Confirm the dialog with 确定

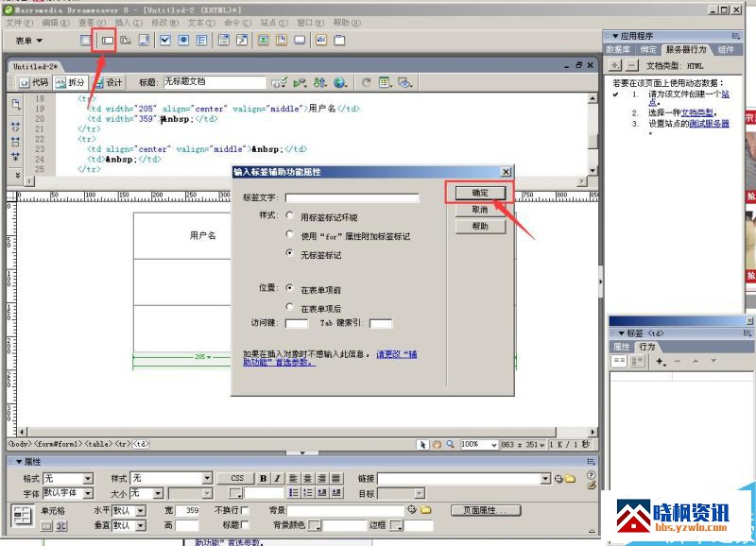480,193
